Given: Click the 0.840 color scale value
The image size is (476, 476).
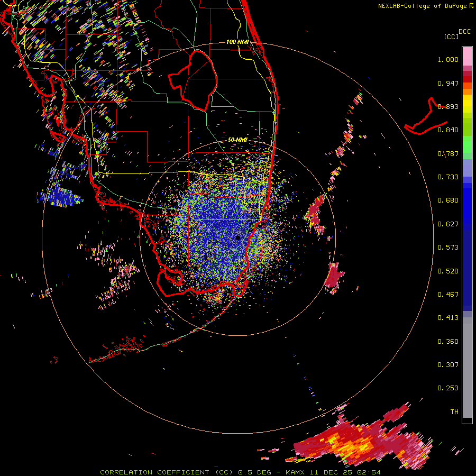Looking at the screenshot, I should point(448,130).
